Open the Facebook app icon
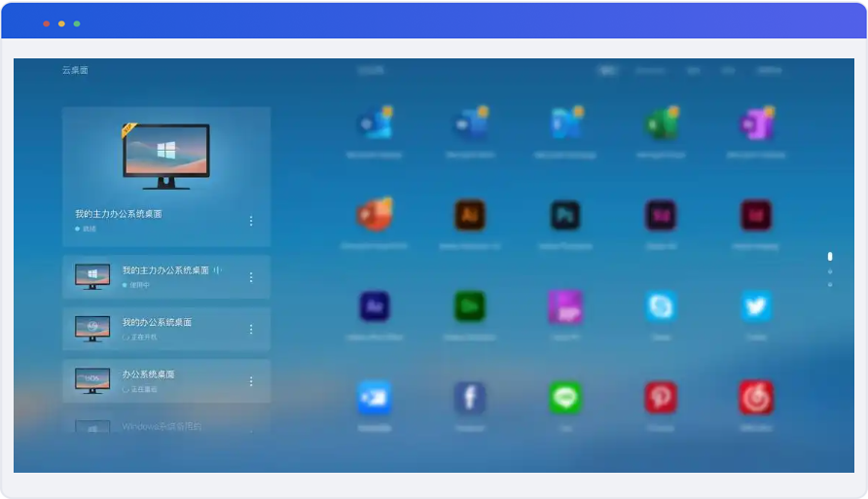Image resolution: width=868 pixels, height=499 pixels. (470, 397)
